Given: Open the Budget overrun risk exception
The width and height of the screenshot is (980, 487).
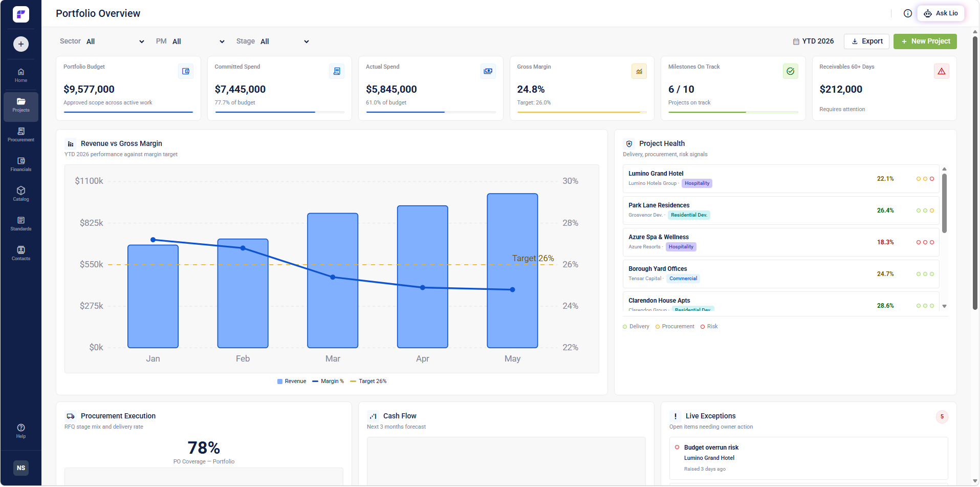Looking at the screenshot, I should [809, 458].
